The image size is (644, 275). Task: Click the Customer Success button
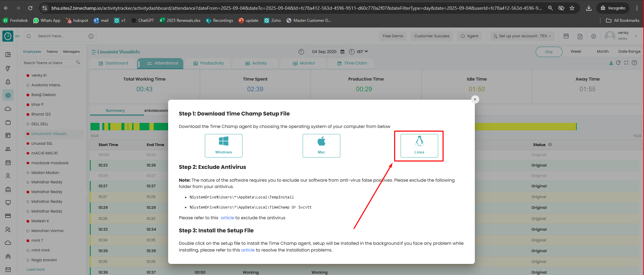(432, 36)
